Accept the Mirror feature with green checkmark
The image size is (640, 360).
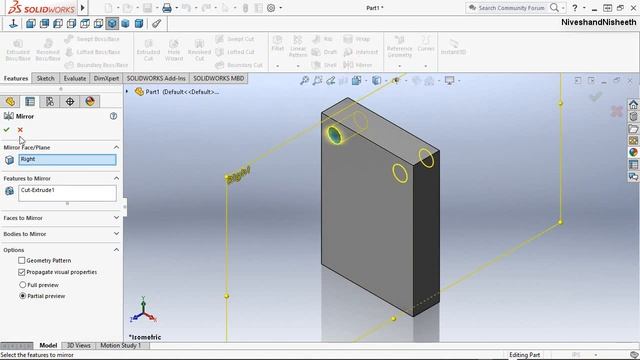[7, 130]
